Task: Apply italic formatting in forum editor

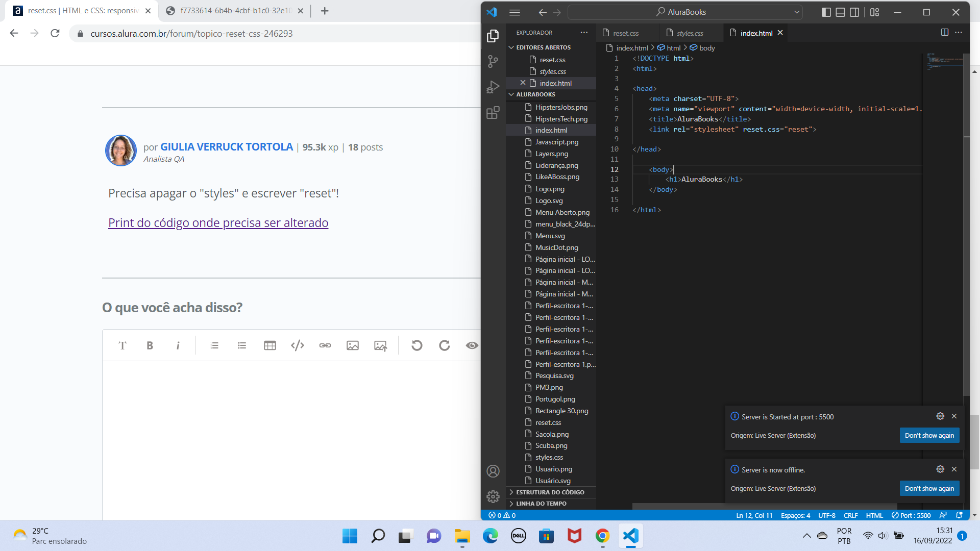Action: pyautogui.click(x=178, y=345)
